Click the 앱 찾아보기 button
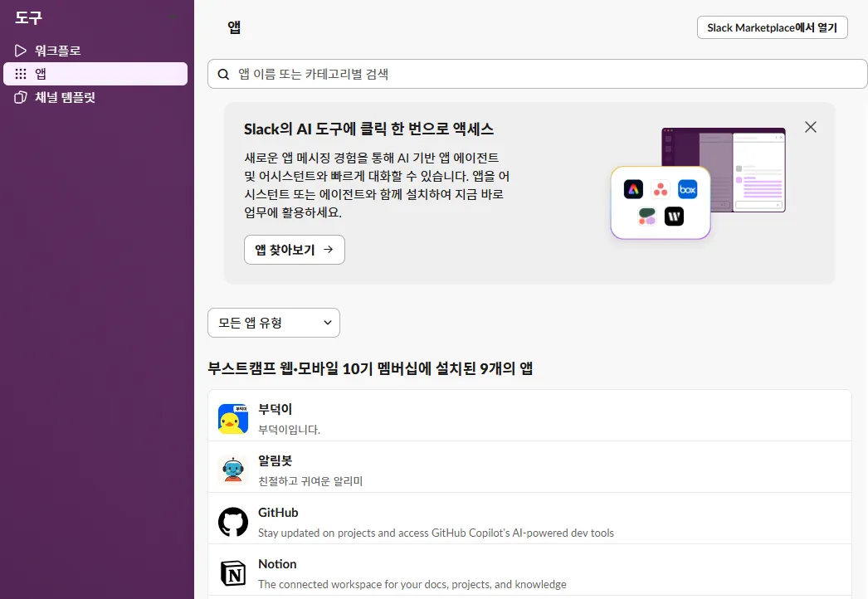Screen dimensions: 868x599 pyautogui.click(x=295, y=250)
